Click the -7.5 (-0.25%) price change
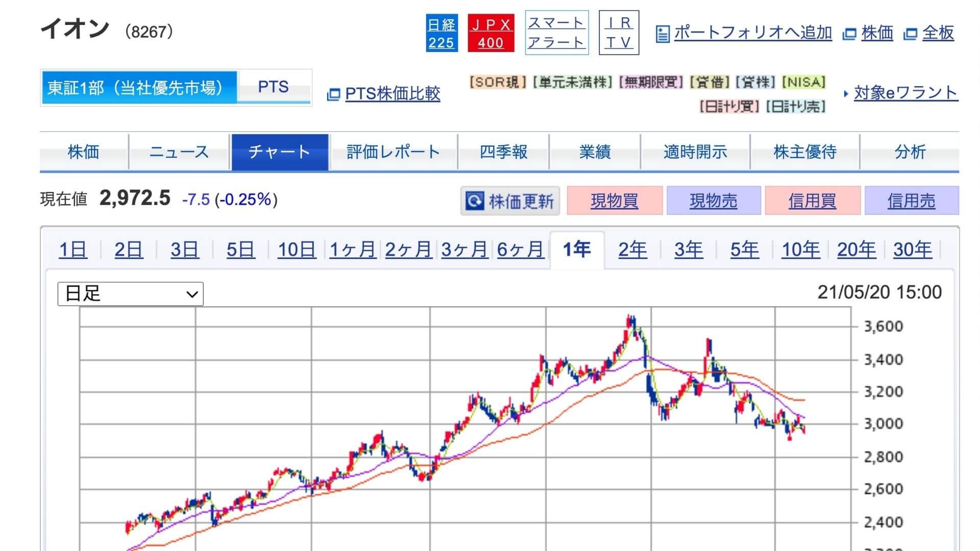 point(230,199)
